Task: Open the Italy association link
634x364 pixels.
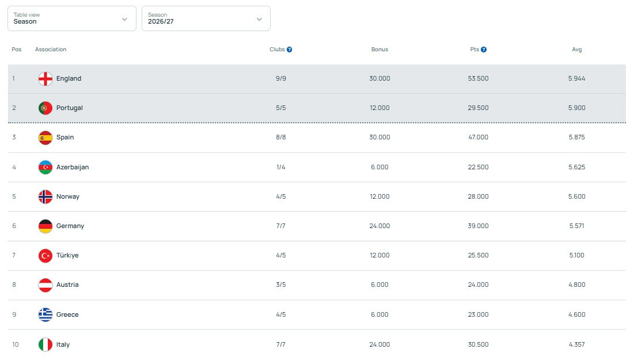Action: point(63,344)
